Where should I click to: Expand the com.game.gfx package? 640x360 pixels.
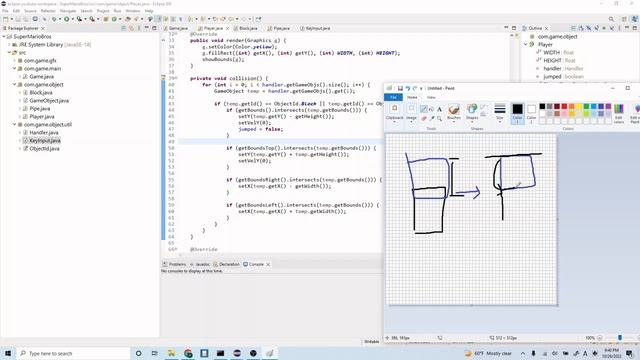[x=14, y=60]
